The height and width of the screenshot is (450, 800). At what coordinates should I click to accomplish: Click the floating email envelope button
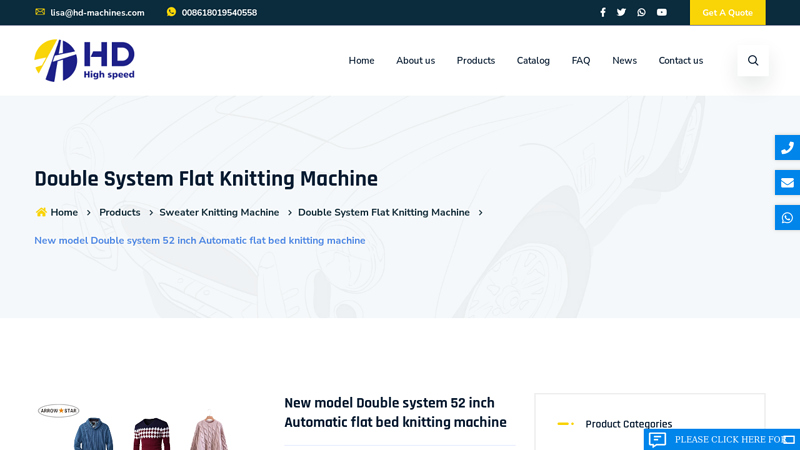tap(787, 183)
